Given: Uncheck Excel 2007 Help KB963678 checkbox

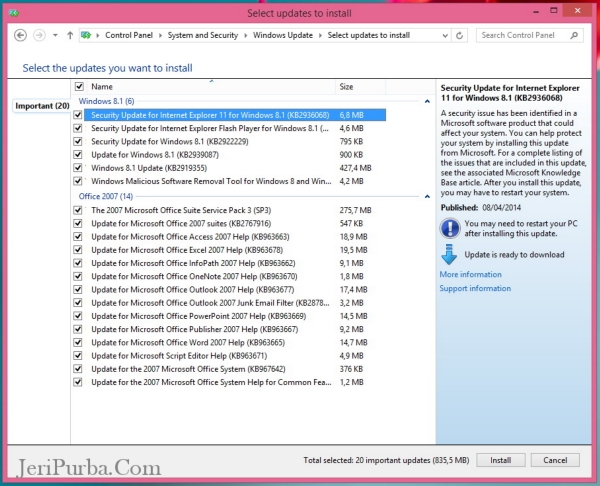Looking at the screenshot, I should 78,250.
